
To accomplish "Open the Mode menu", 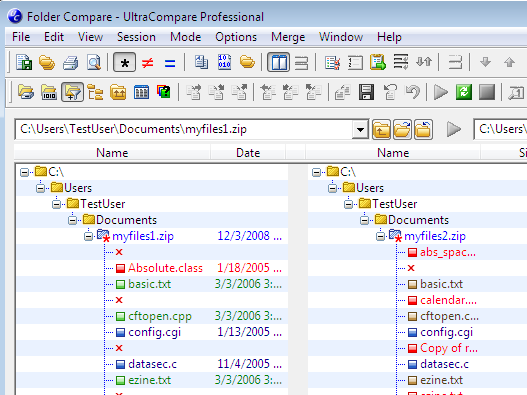I will tap(186, 37).
